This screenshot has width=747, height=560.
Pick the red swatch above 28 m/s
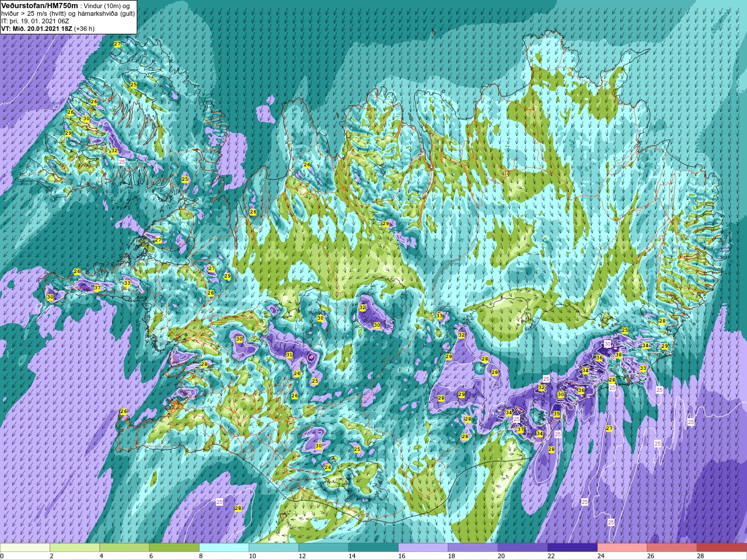tap(721, 548)
